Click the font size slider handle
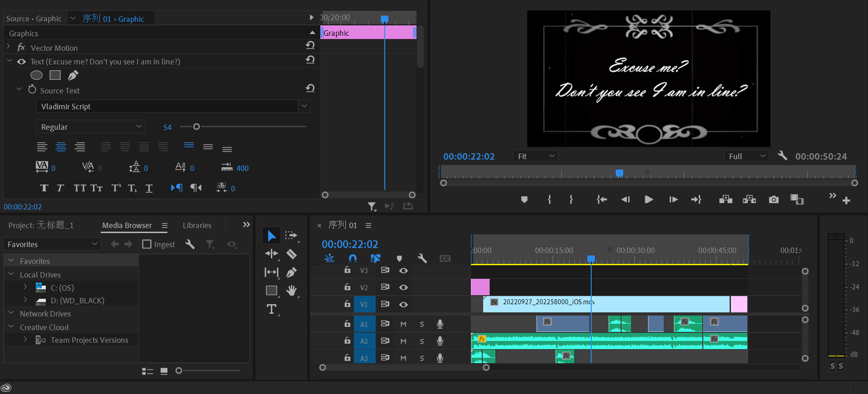 (x=196, y=126)
